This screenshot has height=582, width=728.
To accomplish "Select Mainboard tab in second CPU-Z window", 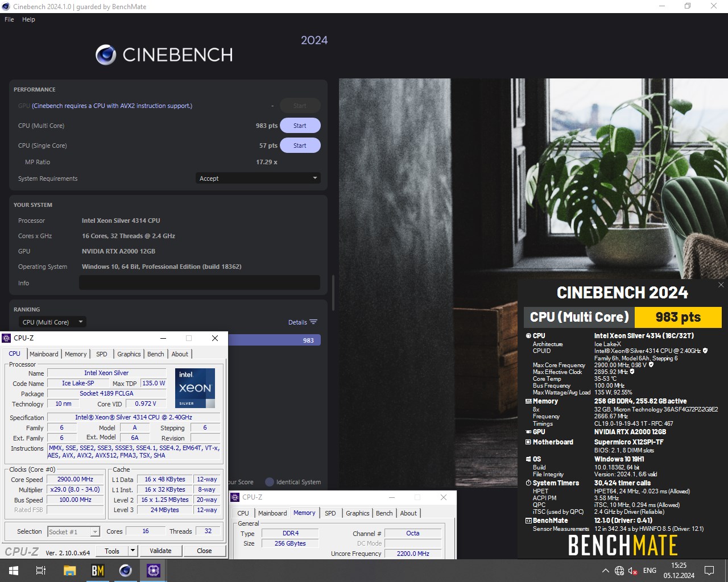I will (x=272, y=513).
